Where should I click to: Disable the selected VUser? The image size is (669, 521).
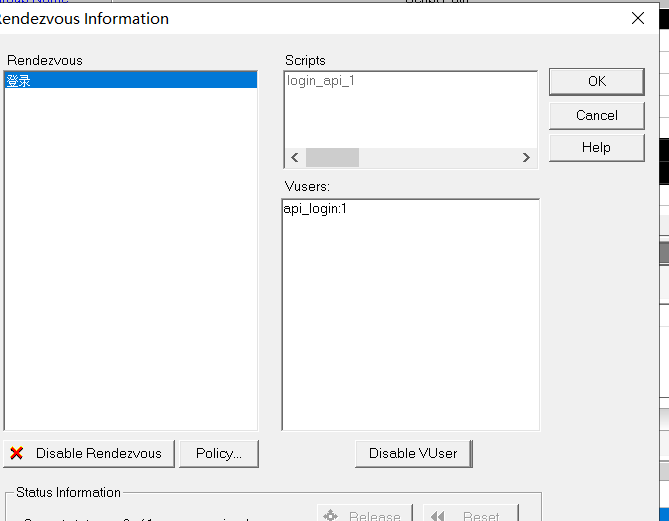(413, 453)
